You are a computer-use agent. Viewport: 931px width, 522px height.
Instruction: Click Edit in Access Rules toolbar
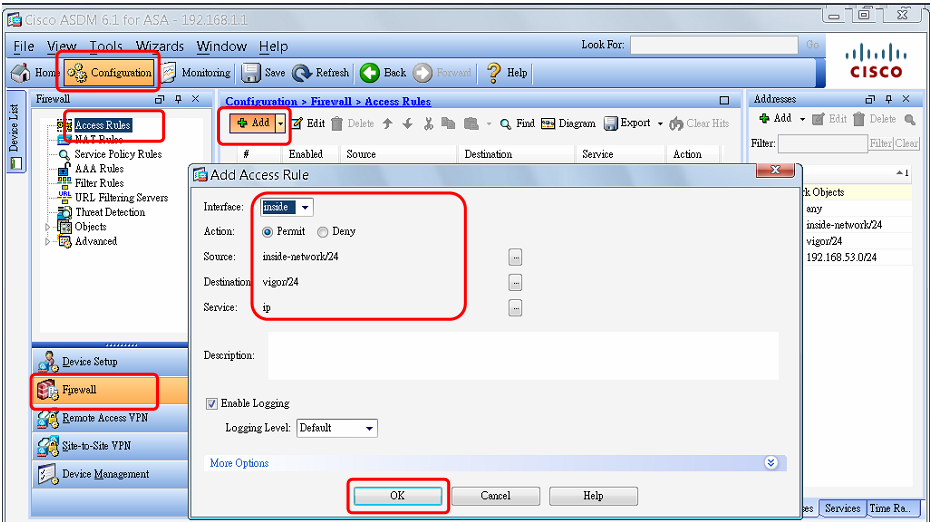(309, 124)
